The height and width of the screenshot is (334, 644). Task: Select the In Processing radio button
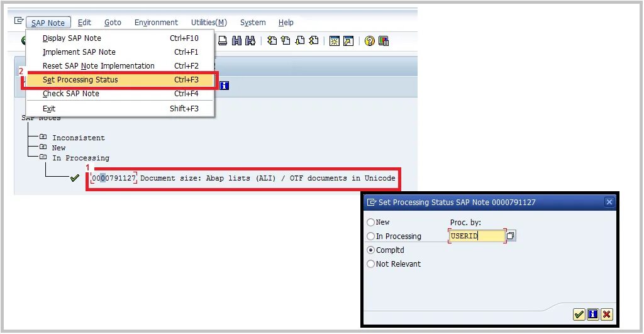(x=370, y=237)
